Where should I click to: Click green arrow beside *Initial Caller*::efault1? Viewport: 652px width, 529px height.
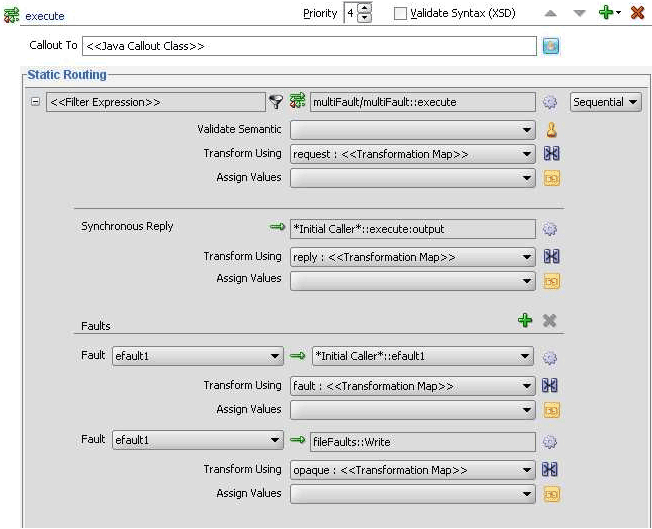297,356
